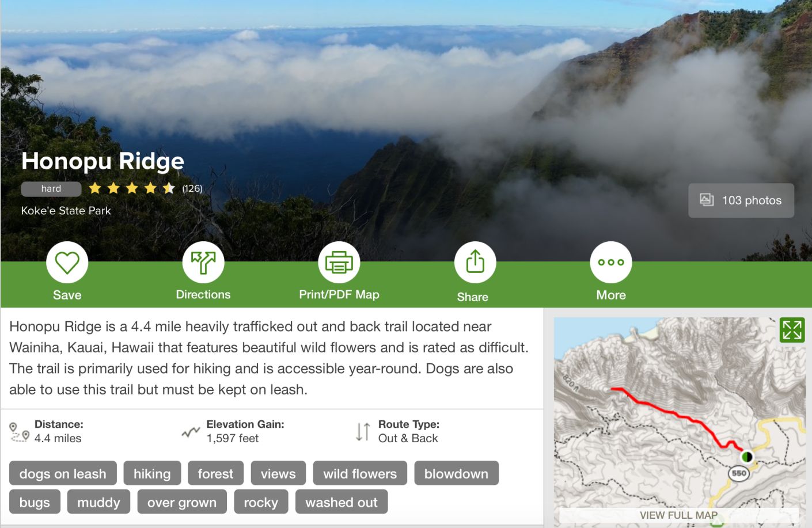Share the trail via the share icon
The width and height of the screenshot is (812, 528).
475,263
